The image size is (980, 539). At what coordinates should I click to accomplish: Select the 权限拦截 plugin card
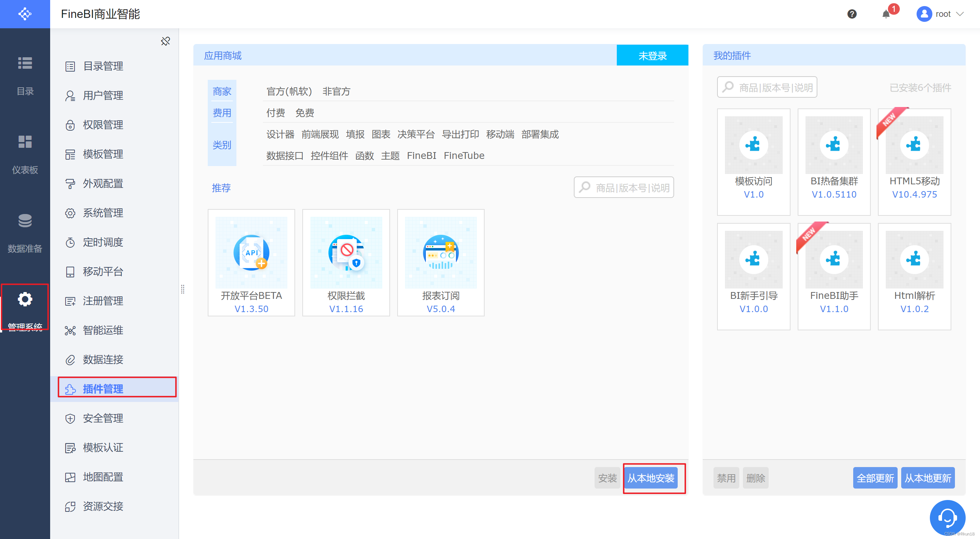coord(346,262)
